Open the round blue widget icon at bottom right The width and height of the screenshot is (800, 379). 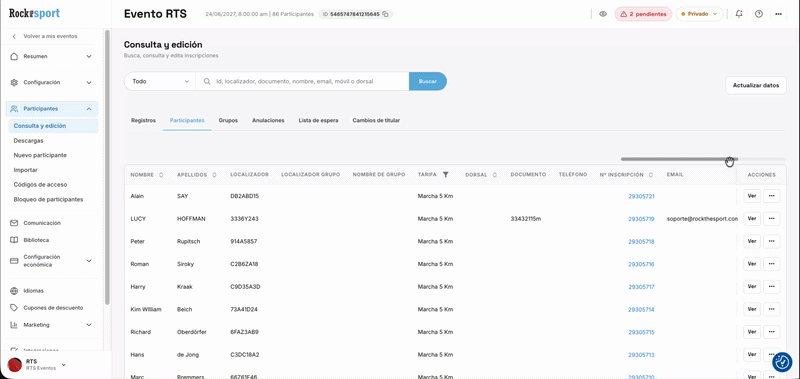[x=781, y=362]
